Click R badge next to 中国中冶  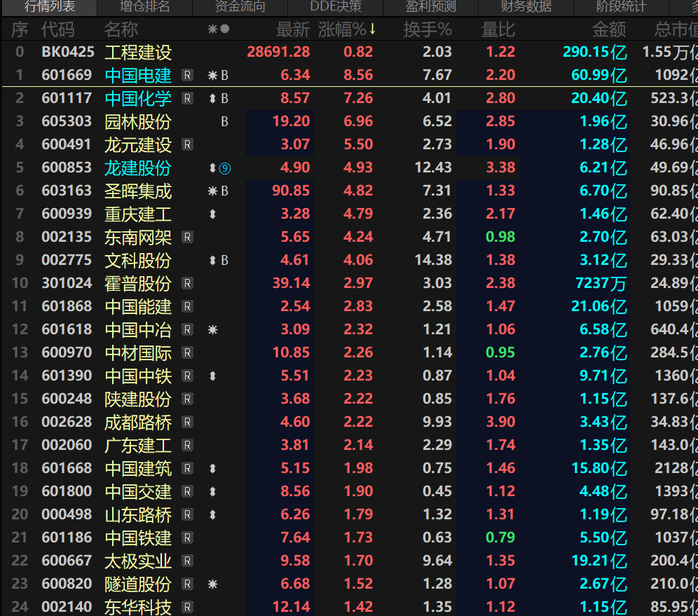point(187,330)
